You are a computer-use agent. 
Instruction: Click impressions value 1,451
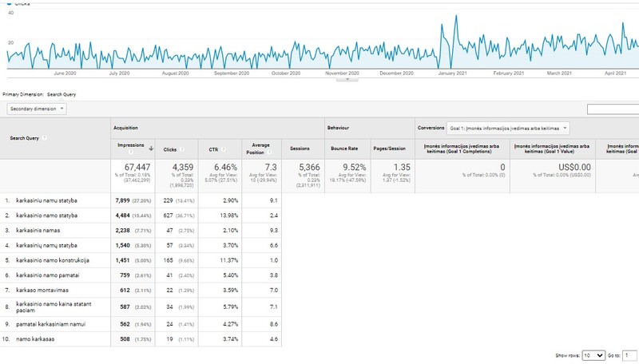(122, 260)
